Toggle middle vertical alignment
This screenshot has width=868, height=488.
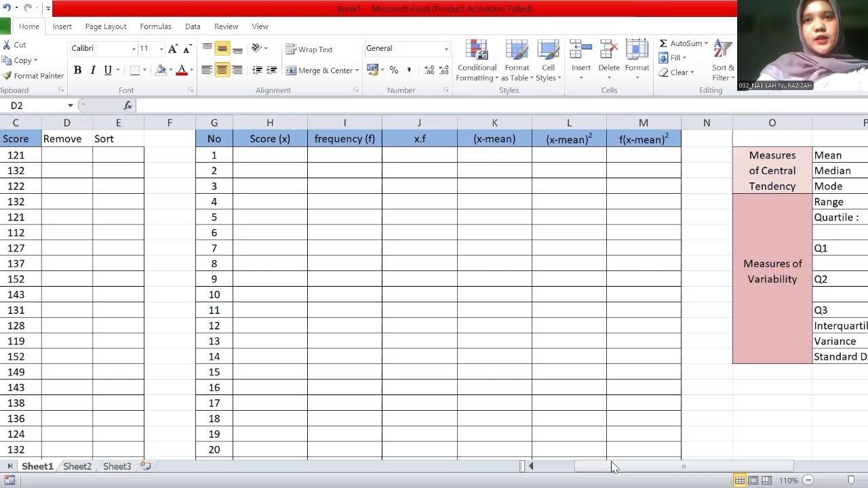click(222, 49)
